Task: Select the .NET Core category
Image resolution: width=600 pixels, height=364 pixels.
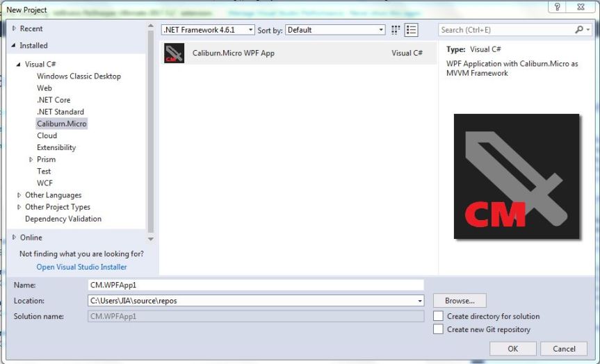Action: [x=54, y=100]
